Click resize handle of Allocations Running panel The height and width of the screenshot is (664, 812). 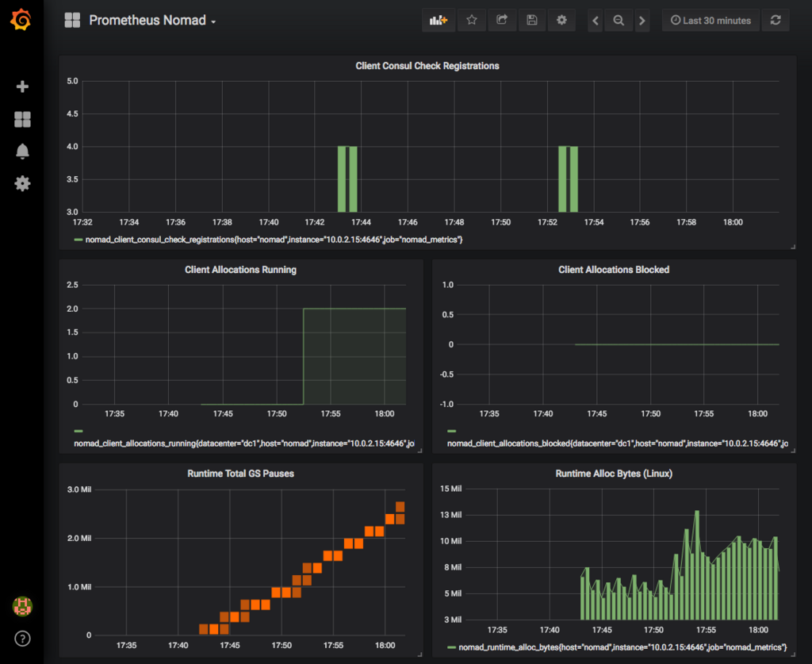click(x=420, y=451)
